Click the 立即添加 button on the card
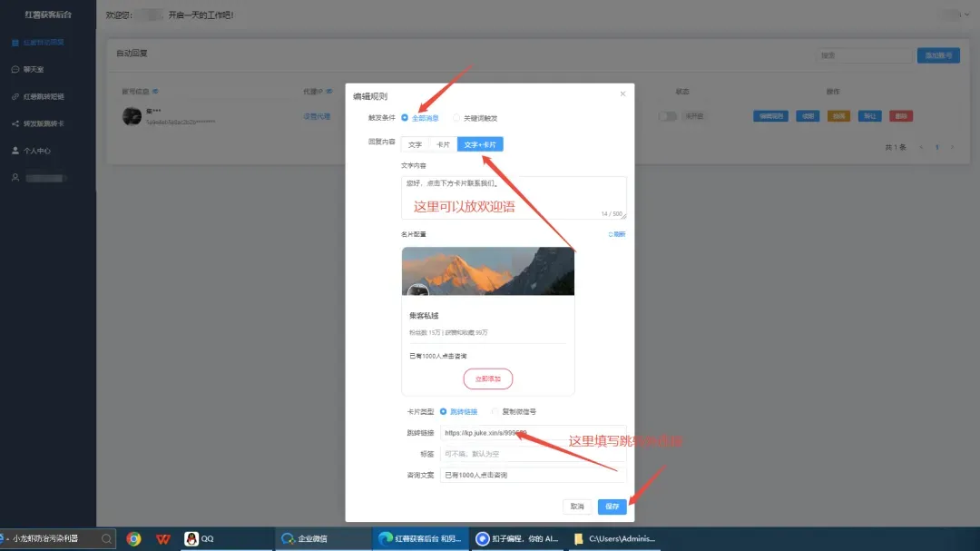This screenshot has width=980, height=551. point(487,379)
